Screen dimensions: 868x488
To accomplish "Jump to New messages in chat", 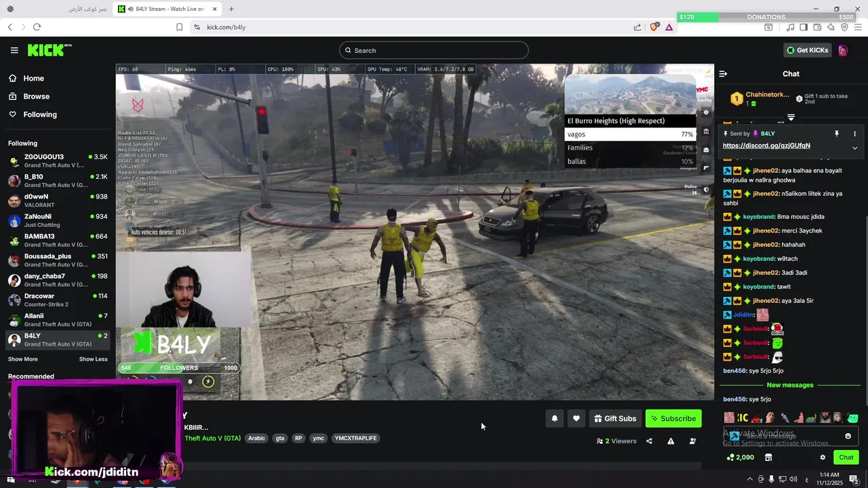I will click(790, 385).
